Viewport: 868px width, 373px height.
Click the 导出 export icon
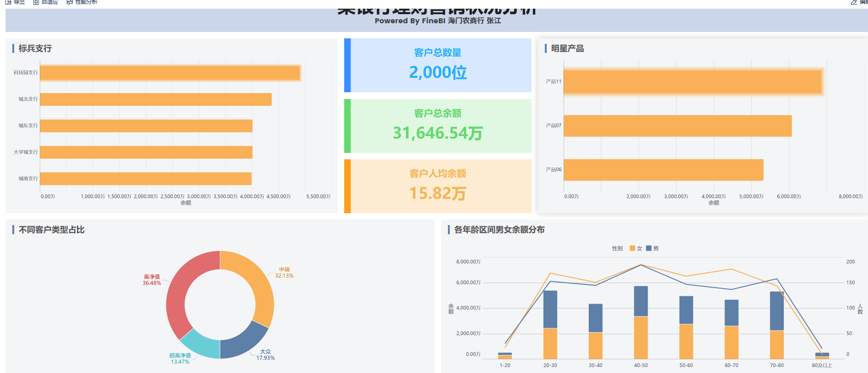point(8,2)
